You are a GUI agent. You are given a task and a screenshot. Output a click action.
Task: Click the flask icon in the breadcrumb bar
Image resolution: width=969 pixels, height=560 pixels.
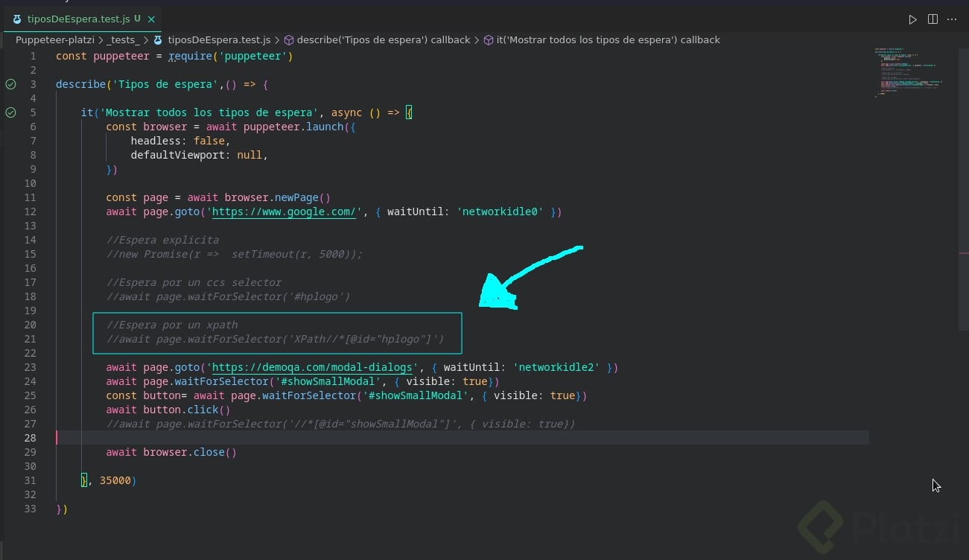[158, 40]
